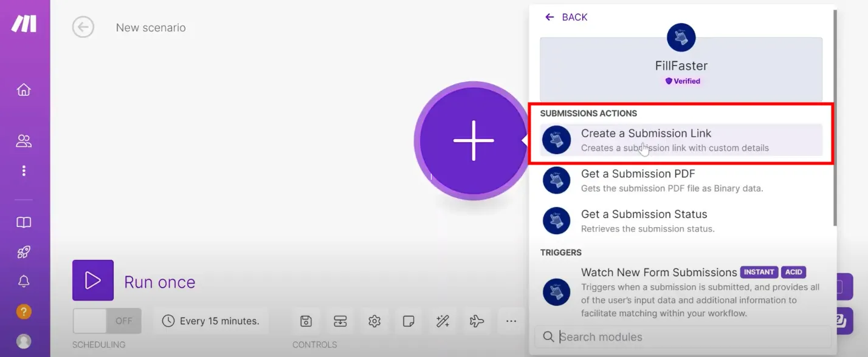Image resolution: width=868 pixels, height=357 pixels.
Task: Select 'Create a Submission Link' module
Action: click(x=681, y=140)
